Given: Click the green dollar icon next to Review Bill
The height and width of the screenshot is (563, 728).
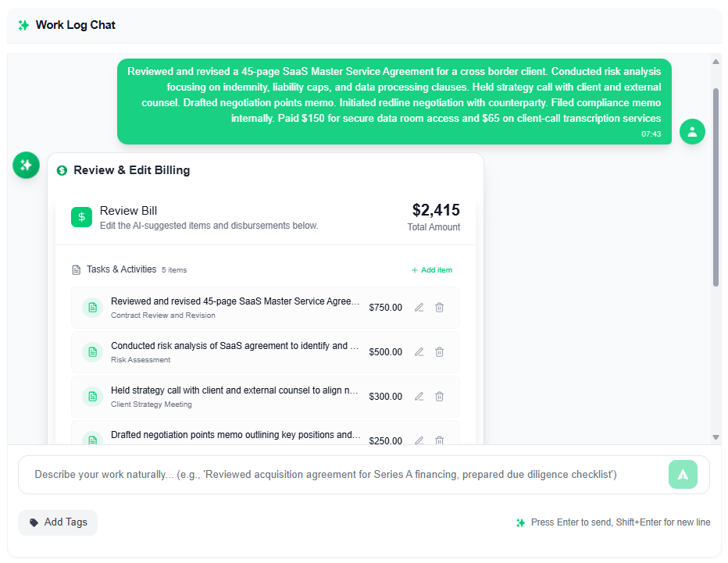Looking at the screenshot, I should click(x=81, y=216).
